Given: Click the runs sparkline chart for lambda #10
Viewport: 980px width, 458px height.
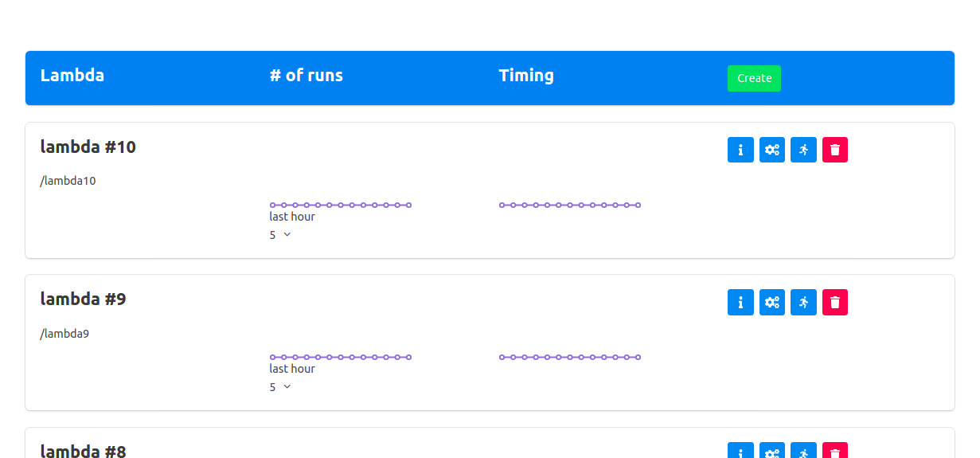Looking at the screenshot, I should coord(341,205).
